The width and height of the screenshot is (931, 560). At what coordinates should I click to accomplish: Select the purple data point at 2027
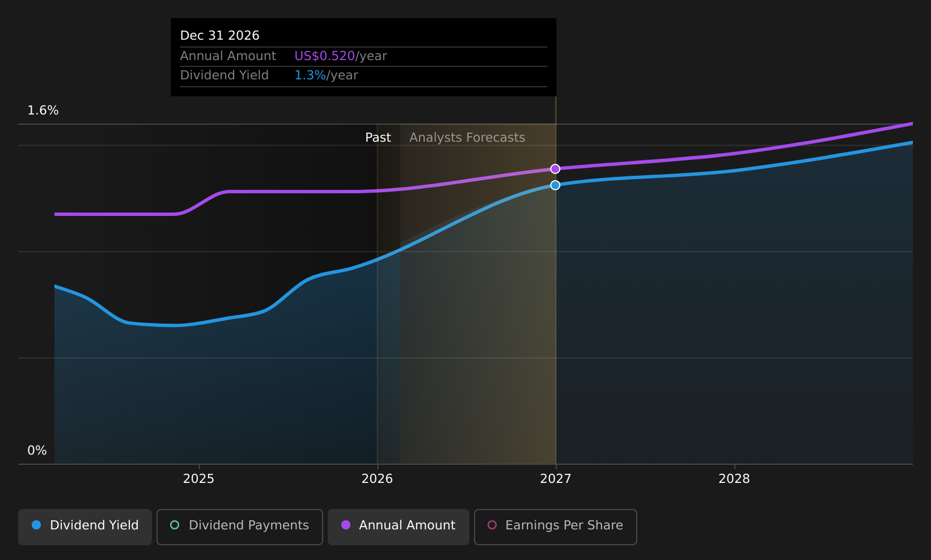556,169
